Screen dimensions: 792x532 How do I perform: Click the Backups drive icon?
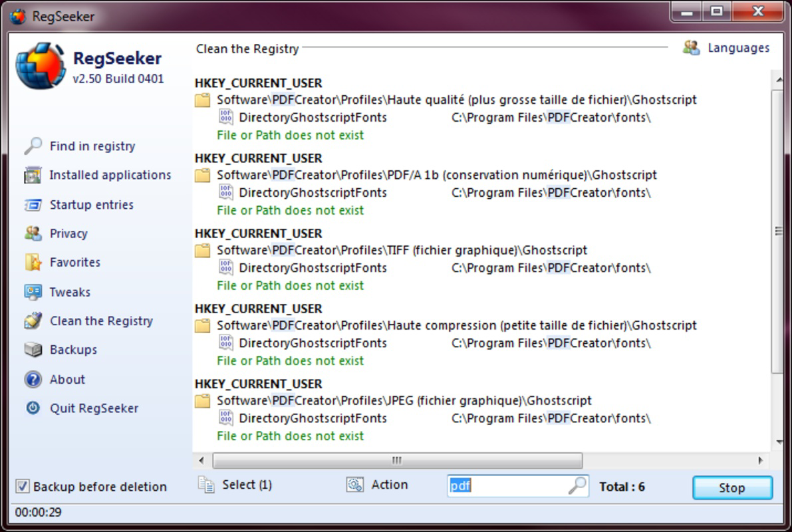[33, 349]
